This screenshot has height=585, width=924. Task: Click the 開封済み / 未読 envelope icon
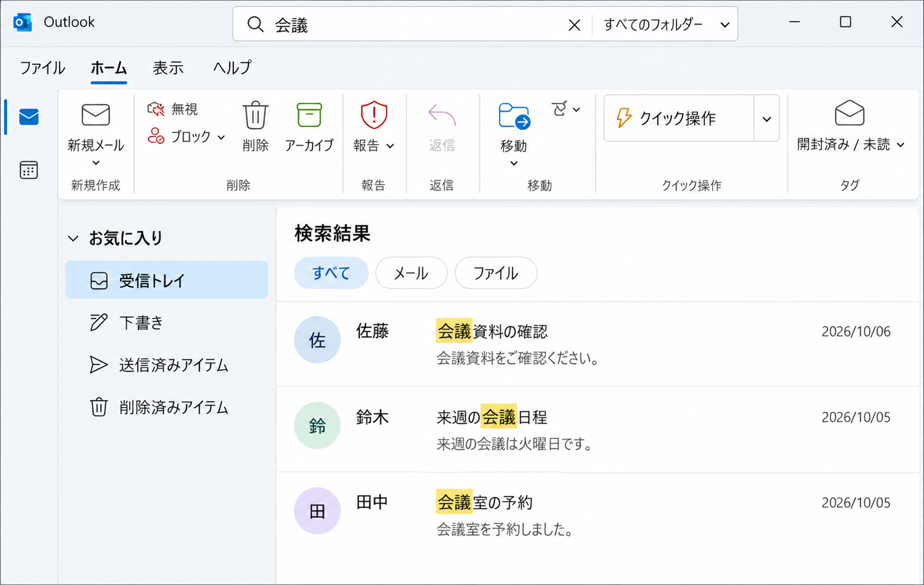pos(850,113)
